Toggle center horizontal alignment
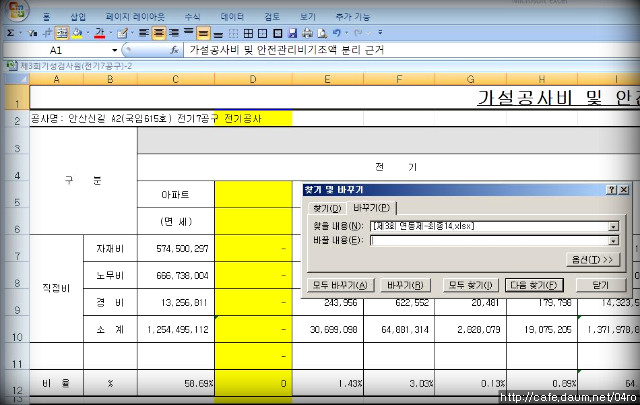The width and height of the screenshot is (640, 405). coord(159,33)
